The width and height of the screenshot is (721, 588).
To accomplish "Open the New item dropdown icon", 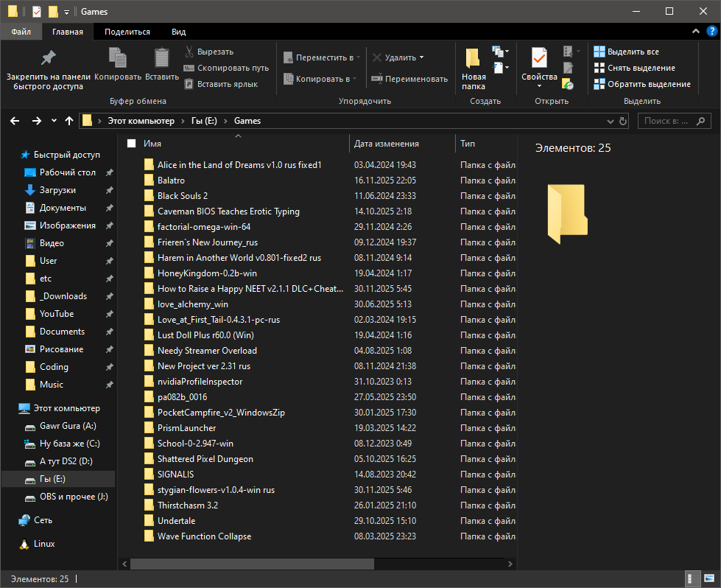I will coord(500,51).
